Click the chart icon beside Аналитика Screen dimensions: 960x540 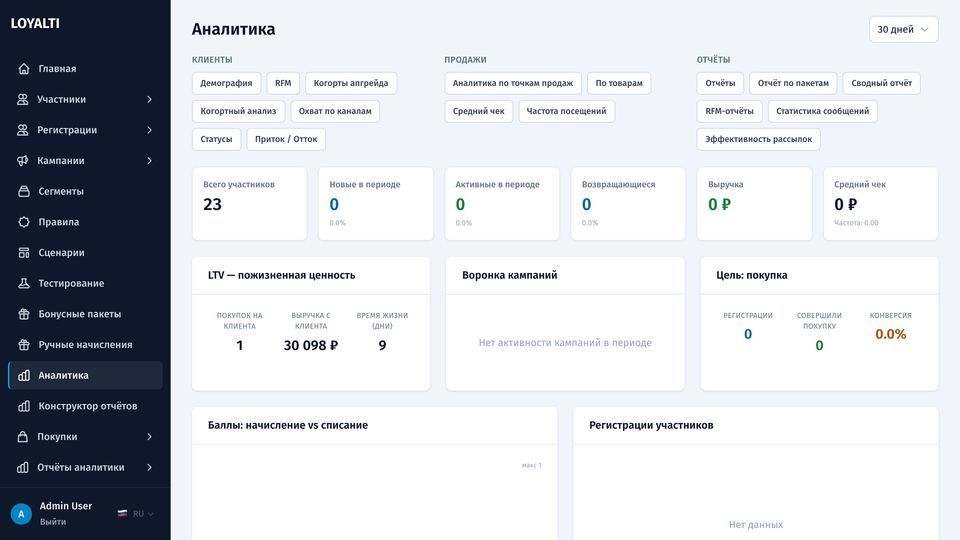23,375
